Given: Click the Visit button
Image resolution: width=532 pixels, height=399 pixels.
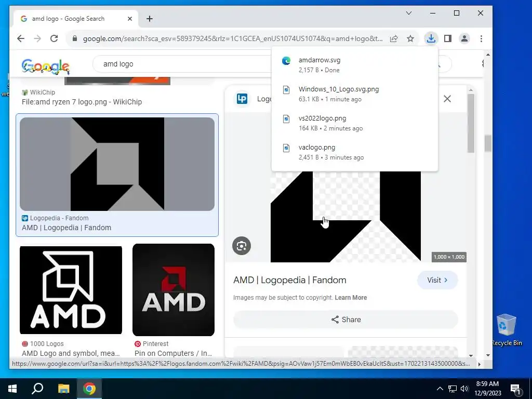Looking at the screenshot, I should (437, 280).
